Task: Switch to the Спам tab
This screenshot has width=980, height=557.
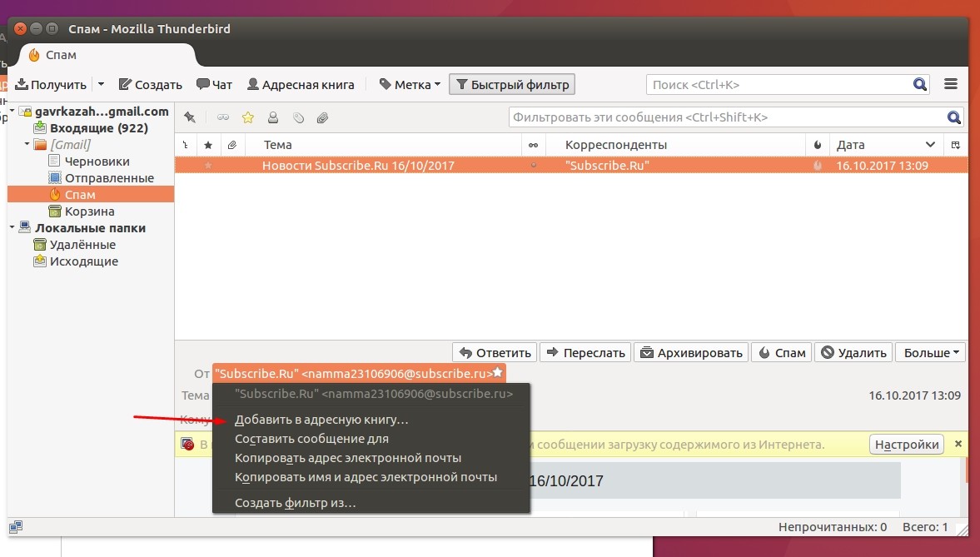Action: coord(107,55)
